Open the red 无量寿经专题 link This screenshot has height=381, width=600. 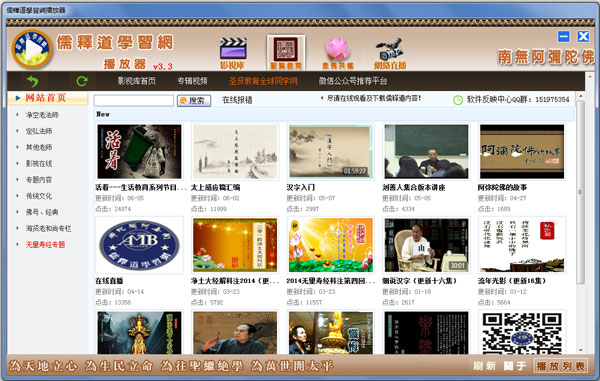46,245
